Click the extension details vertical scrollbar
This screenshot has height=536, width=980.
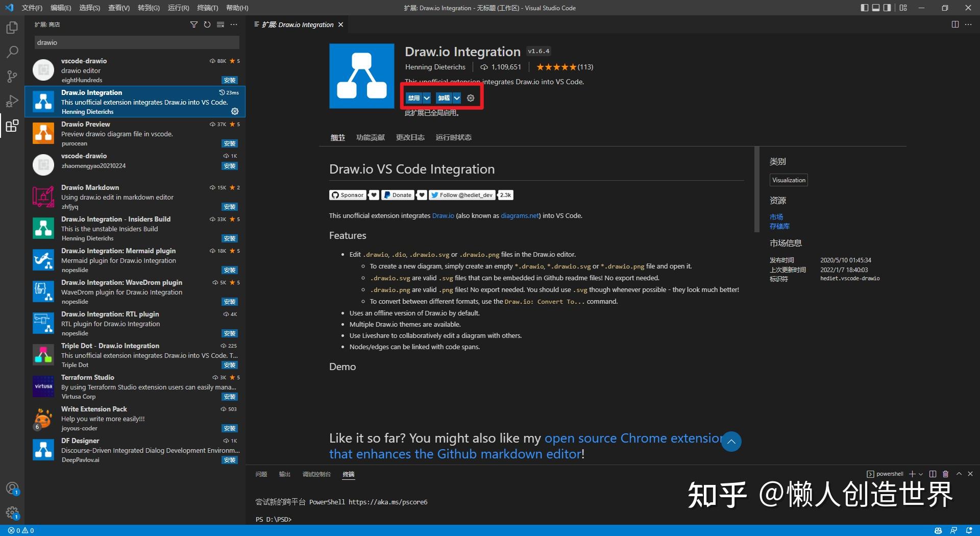click(757, 189)
